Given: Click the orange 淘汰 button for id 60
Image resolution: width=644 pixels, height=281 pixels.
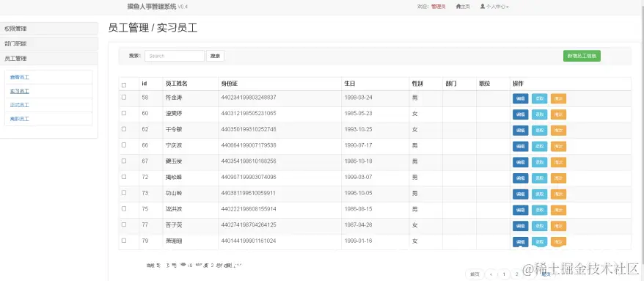Looking at the screenshot, I should 559,114.
